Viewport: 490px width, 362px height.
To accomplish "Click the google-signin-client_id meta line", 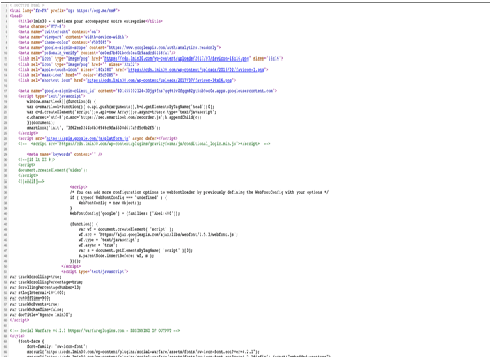I will tap(148, 91).
